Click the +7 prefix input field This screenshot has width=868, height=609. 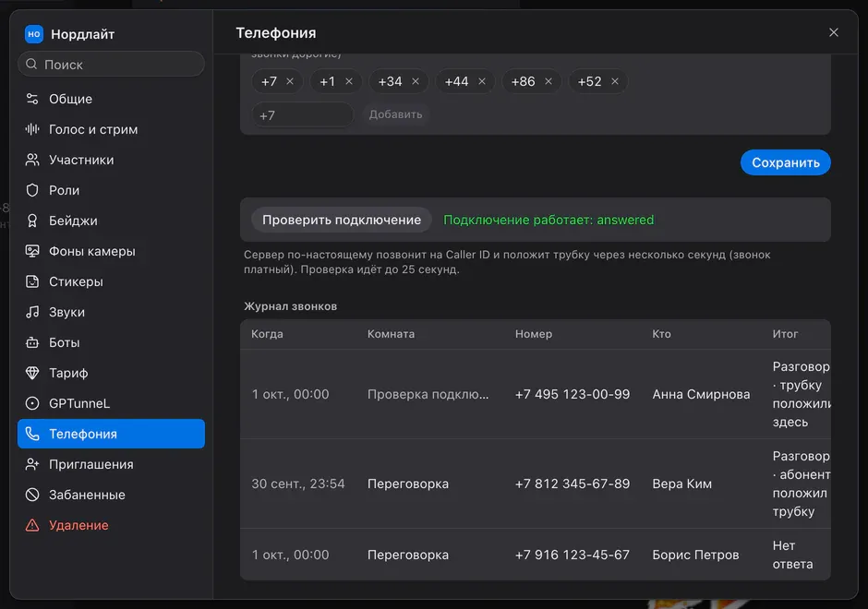pos(302,115)
